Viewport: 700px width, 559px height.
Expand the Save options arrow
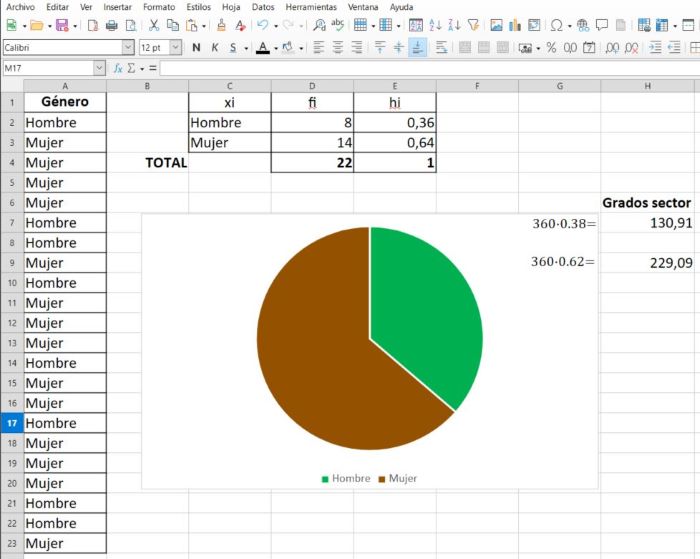(x=75, y=26)
